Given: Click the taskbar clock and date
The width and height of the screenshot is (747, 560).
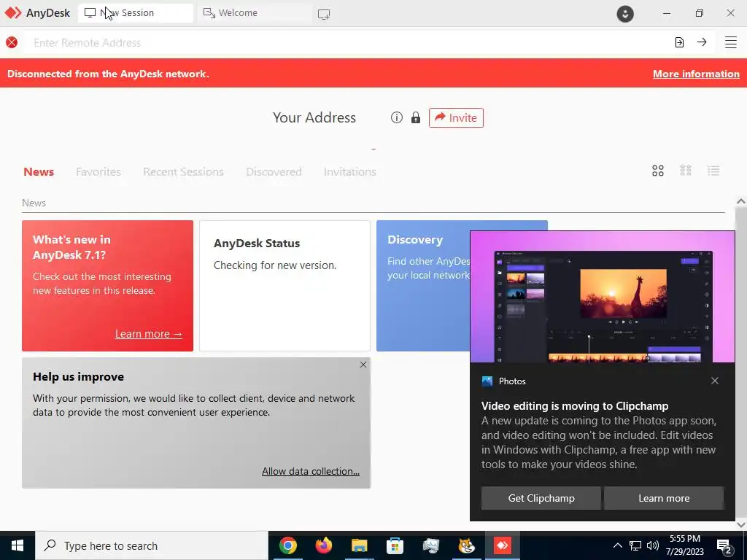Looking at the screenshot, I should click(684, 545).
